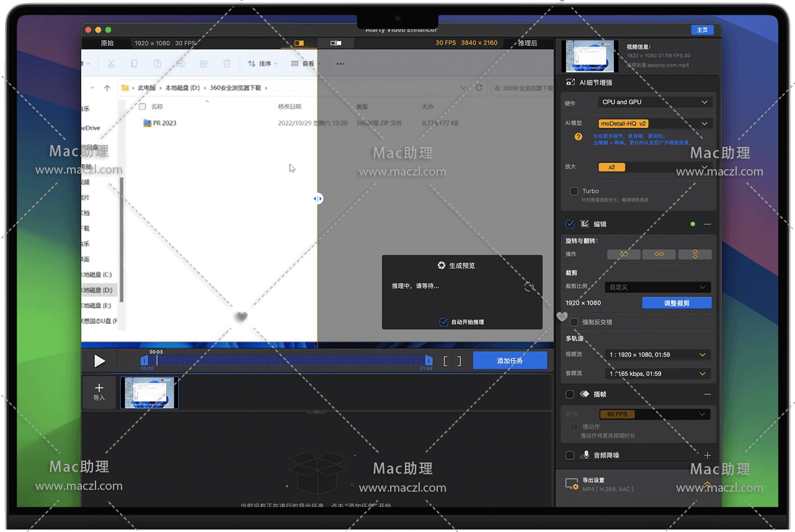
Task: Select the video thumbnail in the import list
Action: click(149, 392)
